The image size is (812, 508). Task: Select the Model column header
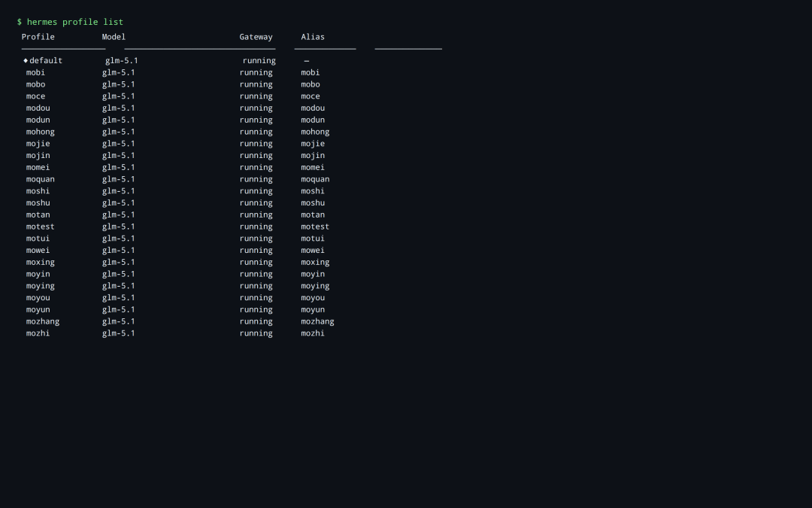coord(114,36)
